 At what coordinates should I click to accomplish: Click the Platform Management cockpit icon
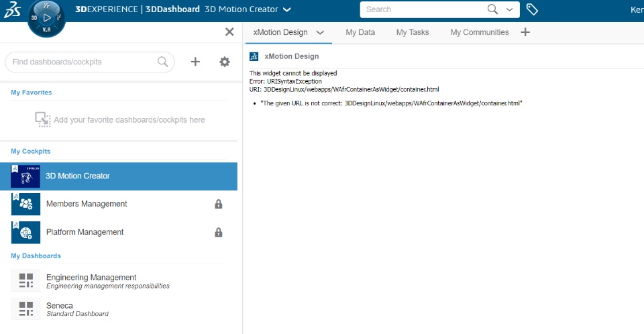[x=26, y=233]
